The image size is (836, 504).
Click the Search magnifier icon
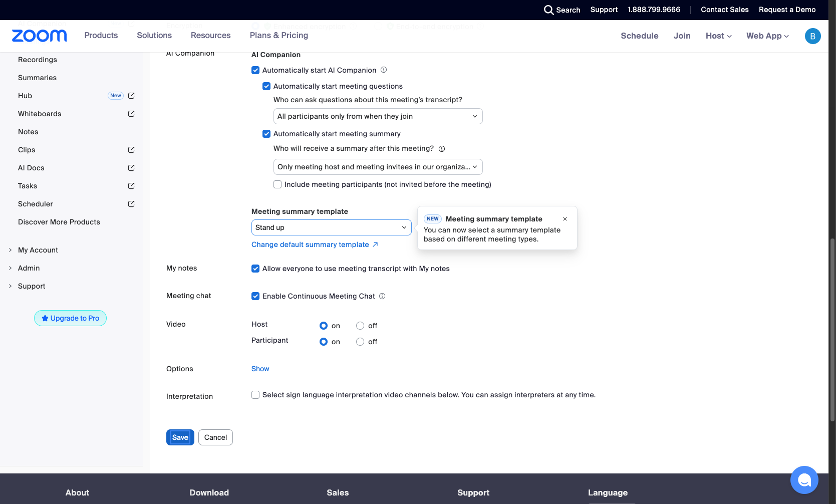click(548, 10)
